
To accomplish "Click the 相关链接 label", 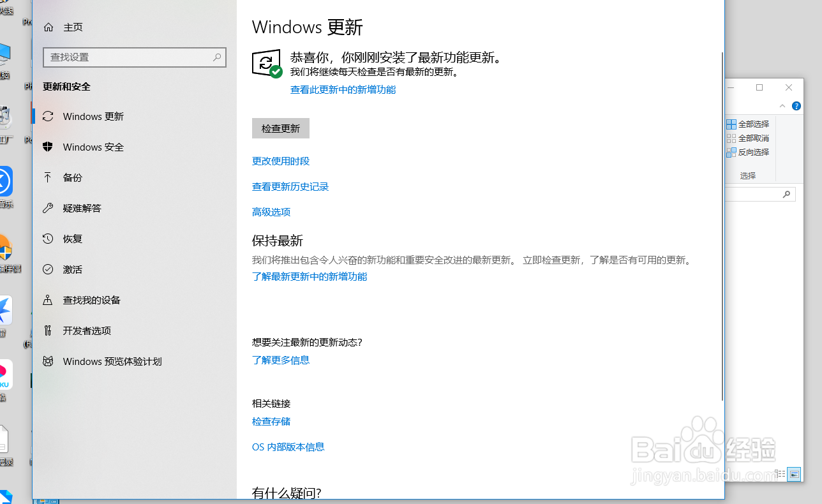I will [271, 404].
